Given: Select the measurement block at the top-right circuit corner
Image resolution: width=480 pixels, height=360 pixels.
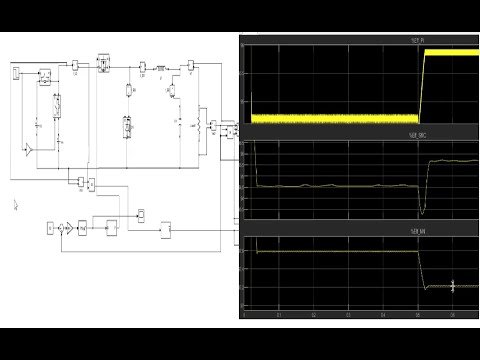Looking at the screenshot, I should coord(191,65).
